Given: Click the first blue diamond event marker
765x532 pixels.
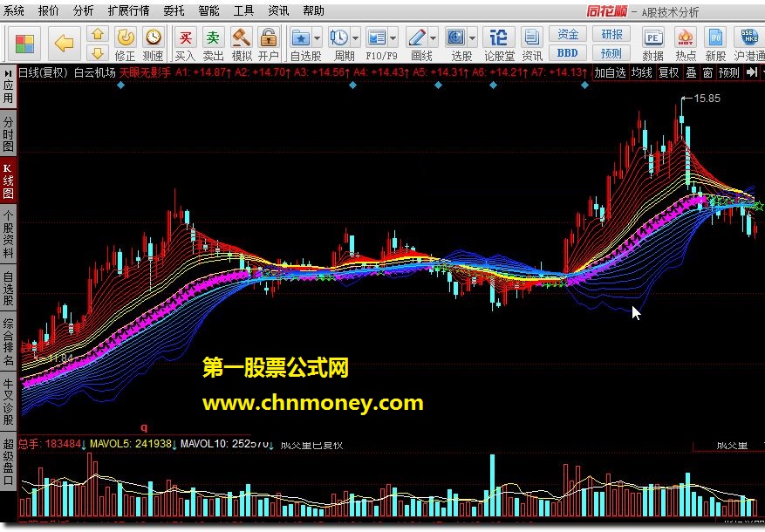Looking at the screenshot, I should (x=120, y=85).
